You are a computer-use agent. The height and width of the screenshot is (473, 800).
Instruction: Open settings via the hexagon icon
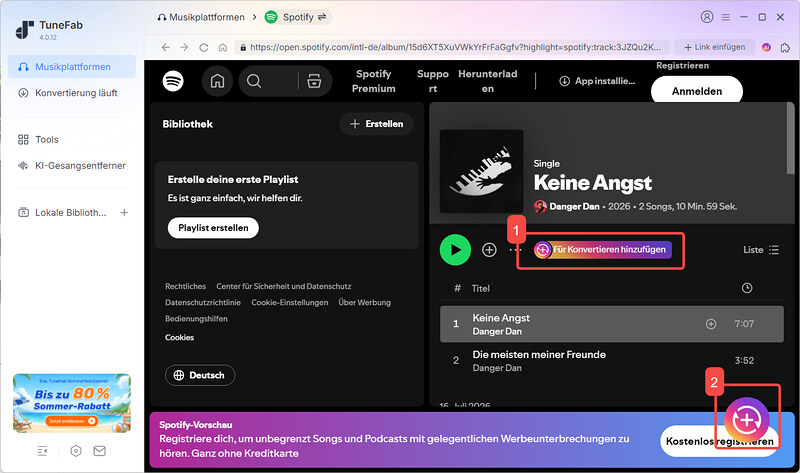coord(76,451)
